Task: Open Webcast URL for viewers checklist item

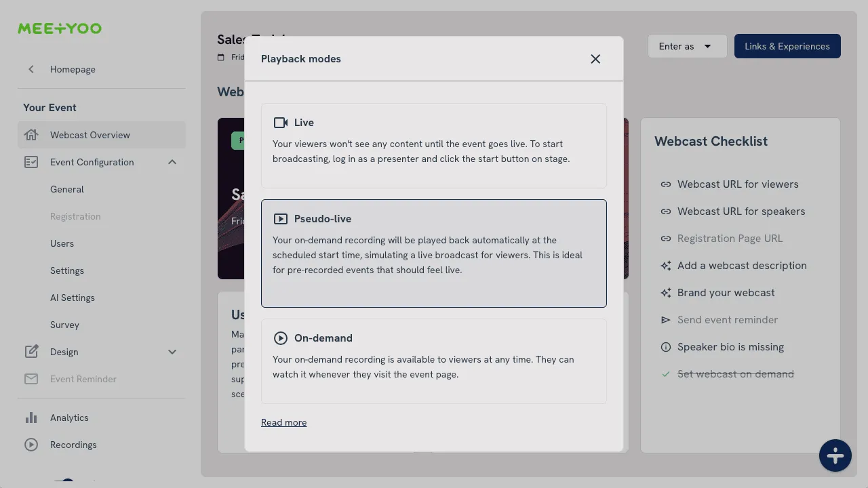Action: pyautogui.click(x=737, y=184)
